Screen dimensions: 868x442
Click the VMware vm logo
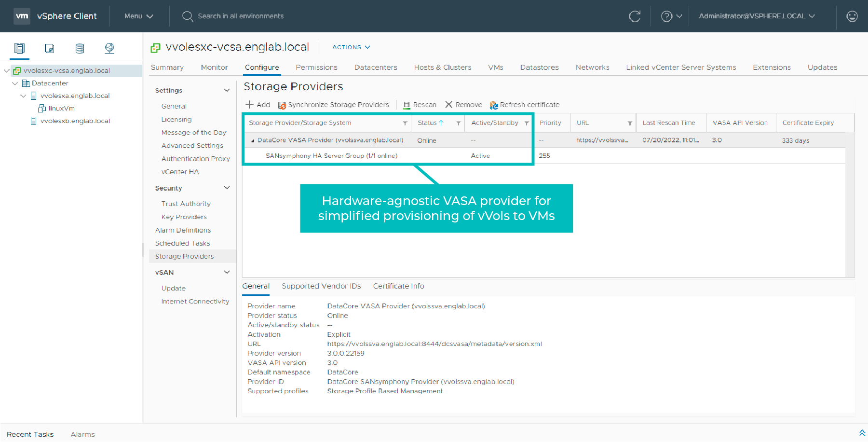click(x=22, y=16)
